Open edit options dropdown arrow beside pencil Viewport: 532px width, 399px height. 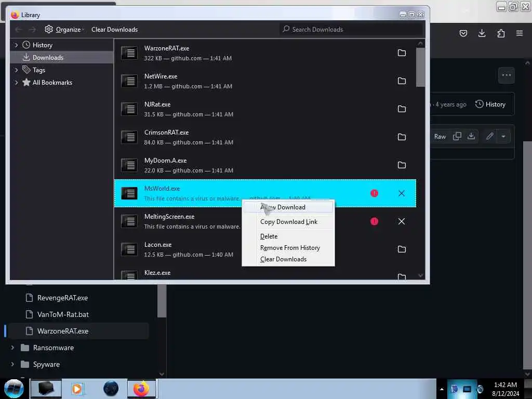click(503, 137)
